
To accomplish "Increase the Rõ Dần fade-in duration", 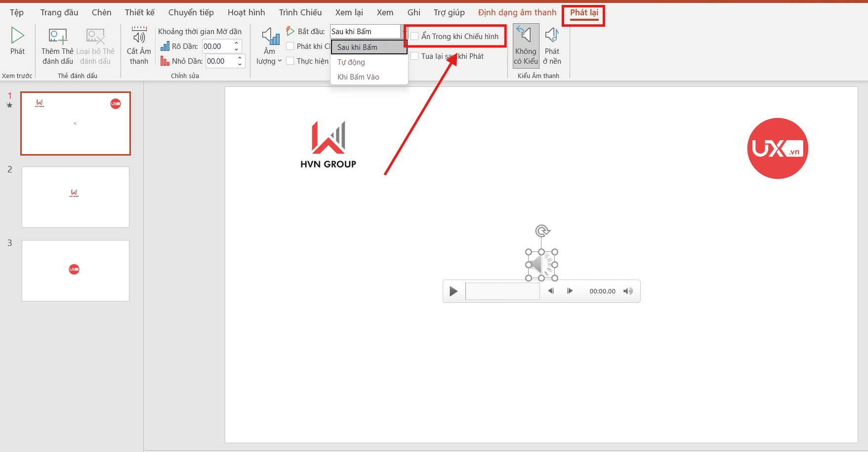I will point(237,43).
